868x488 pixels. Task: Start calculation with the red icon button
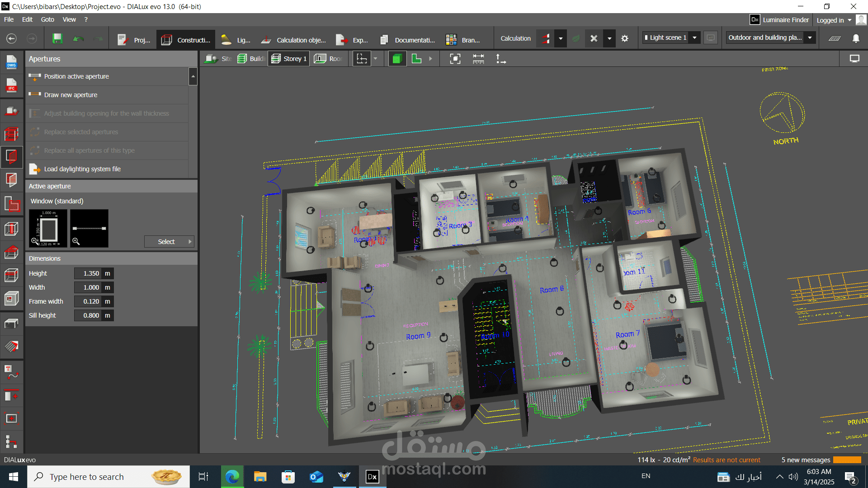pyautogui.click(x=546, y=38)
